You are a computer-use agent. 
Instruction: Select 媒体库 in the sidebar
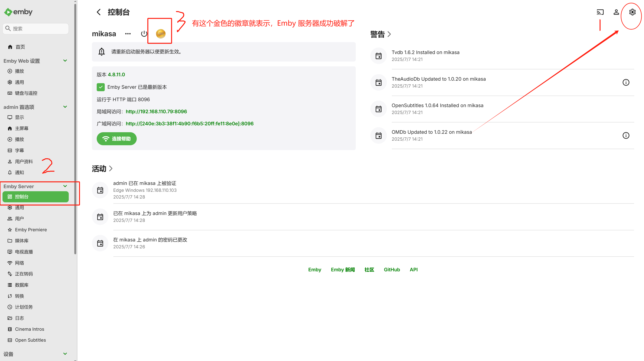click(x=22, y=241)
